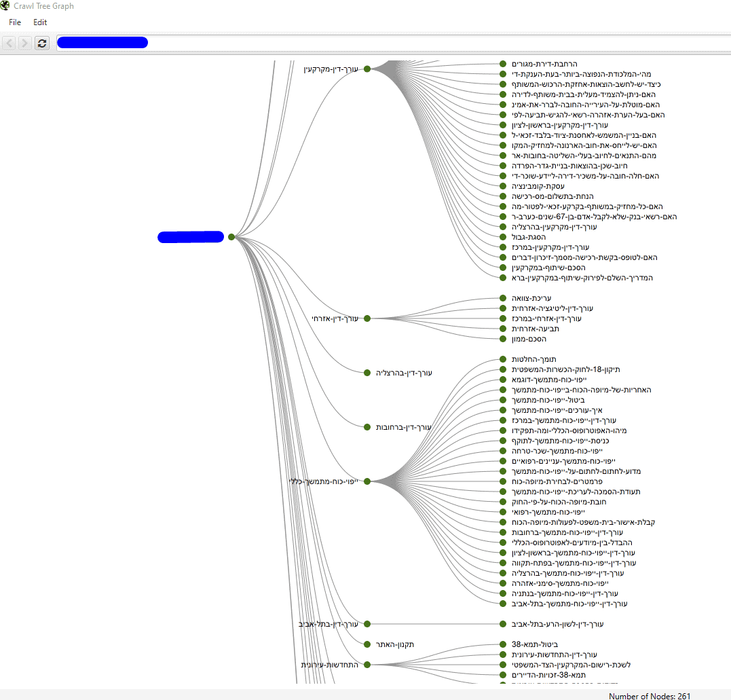Open the File menu
The height and width of the screenshot is (700, 731).
[15, 22]
